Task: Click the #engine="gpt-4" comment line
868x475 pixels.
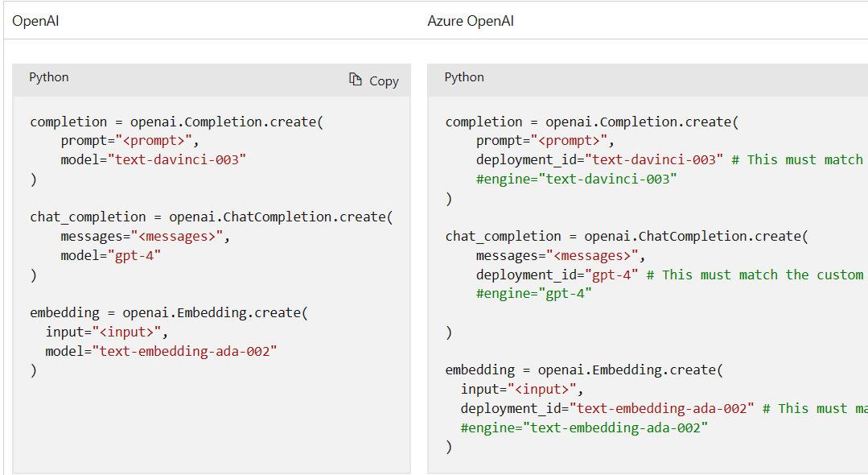Action: point(533,294)
